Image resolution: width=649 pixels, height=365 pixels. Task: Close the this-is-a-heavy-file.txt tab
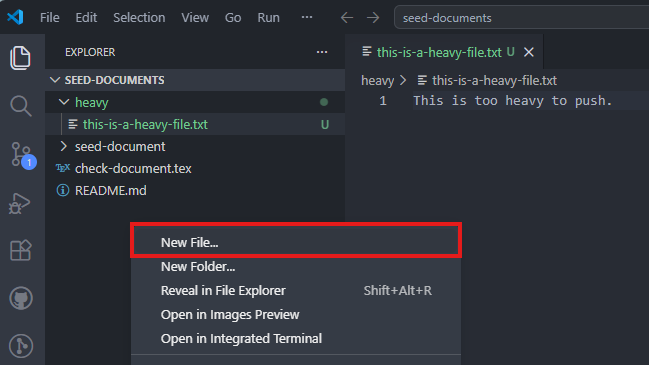[x=529, y=52]
